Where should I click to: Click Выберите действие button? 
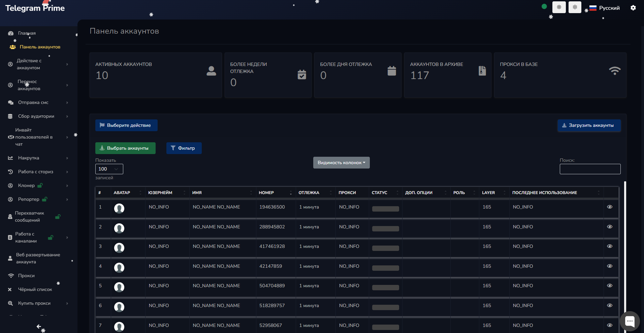tap(126, 125)
